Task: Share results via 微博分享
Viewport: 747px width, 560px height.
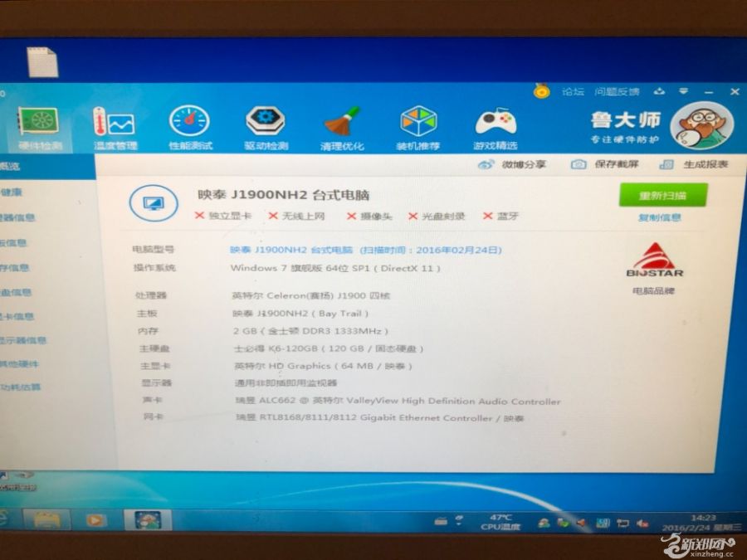Action: pos(524,165)
